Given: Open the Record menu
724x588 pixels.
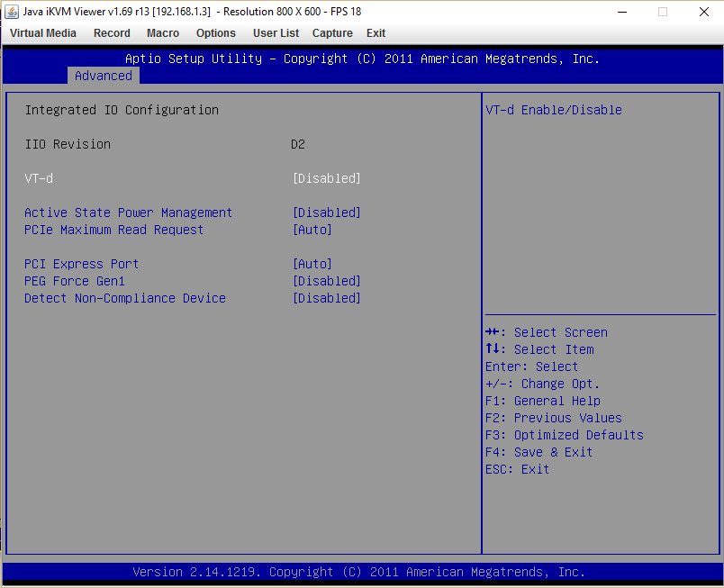Looking at the screenshot, I should [x=112, y=33].
